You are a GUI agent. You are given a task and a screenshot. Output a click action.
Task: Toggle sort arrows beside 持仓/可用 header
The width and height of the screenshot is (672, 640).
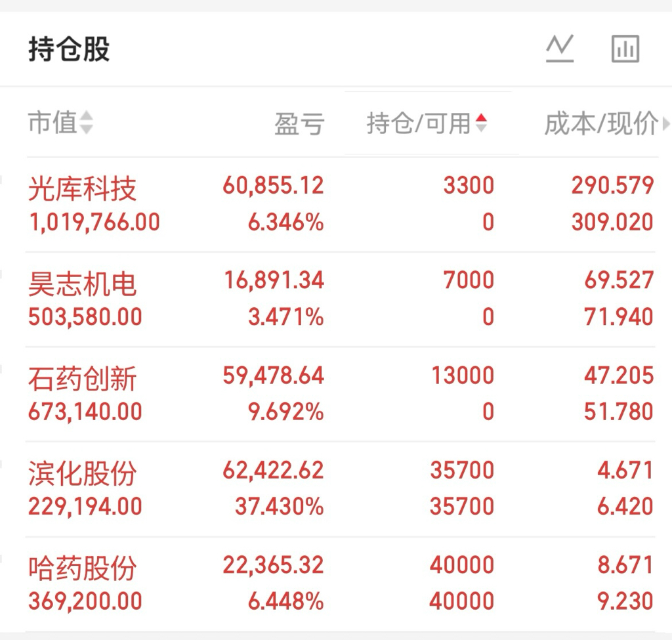click(481, 123)
